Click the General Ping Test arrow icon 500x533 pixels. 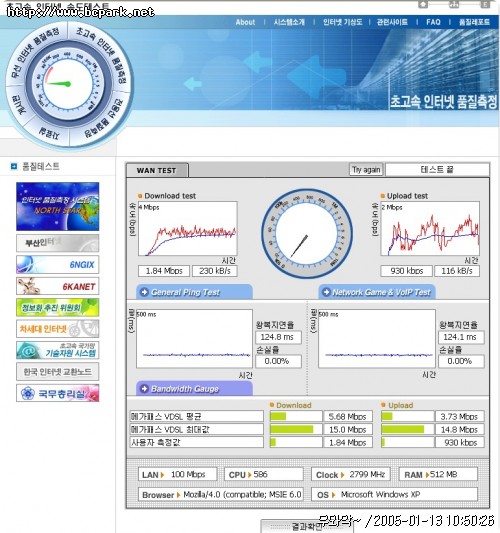click(144, 292)
